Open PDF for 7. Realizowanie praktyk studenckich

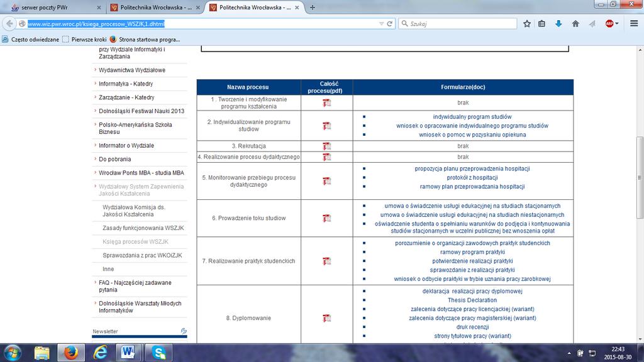click(x=326, y=261)
